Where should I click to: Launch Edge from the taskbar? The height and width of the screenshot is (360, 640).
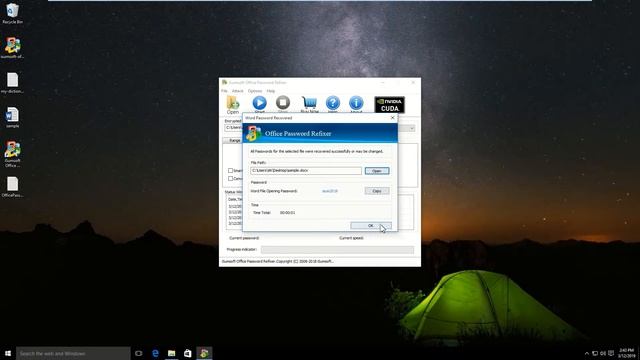pyautogui.click(x=155, y=353)
